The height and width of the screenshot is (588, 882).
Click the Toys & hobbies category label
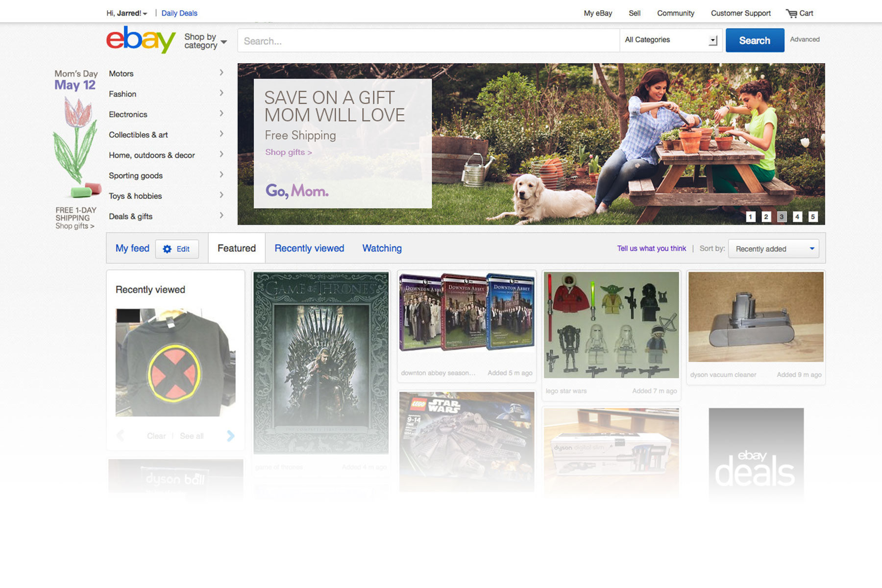[x=135, y=196]
